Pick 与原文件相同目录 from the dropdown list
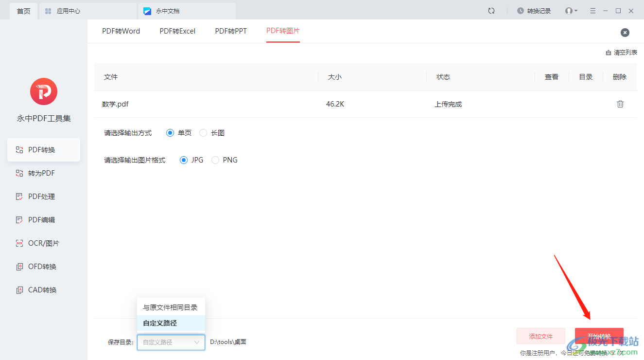Screen dimensions: 644x360 (x=171, y=307)
